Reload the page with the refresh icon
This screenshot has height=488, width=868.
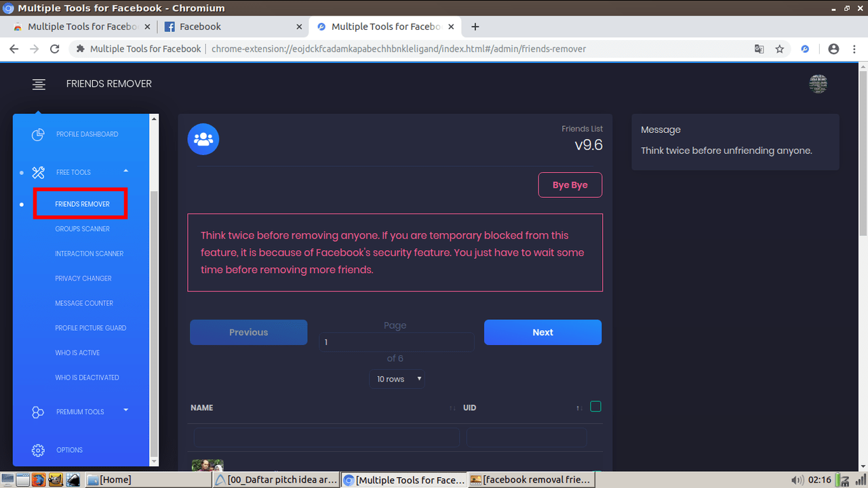(55, 49)
